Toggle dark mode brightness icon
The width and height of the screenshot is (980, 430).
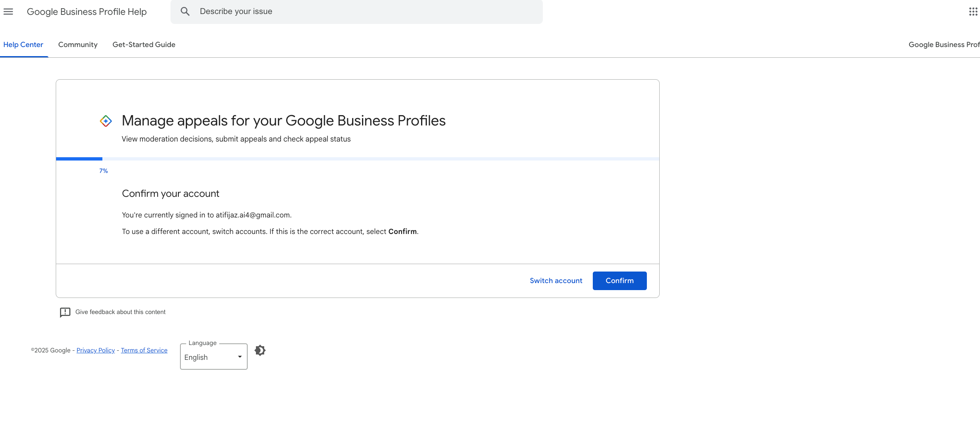(260, 350)
